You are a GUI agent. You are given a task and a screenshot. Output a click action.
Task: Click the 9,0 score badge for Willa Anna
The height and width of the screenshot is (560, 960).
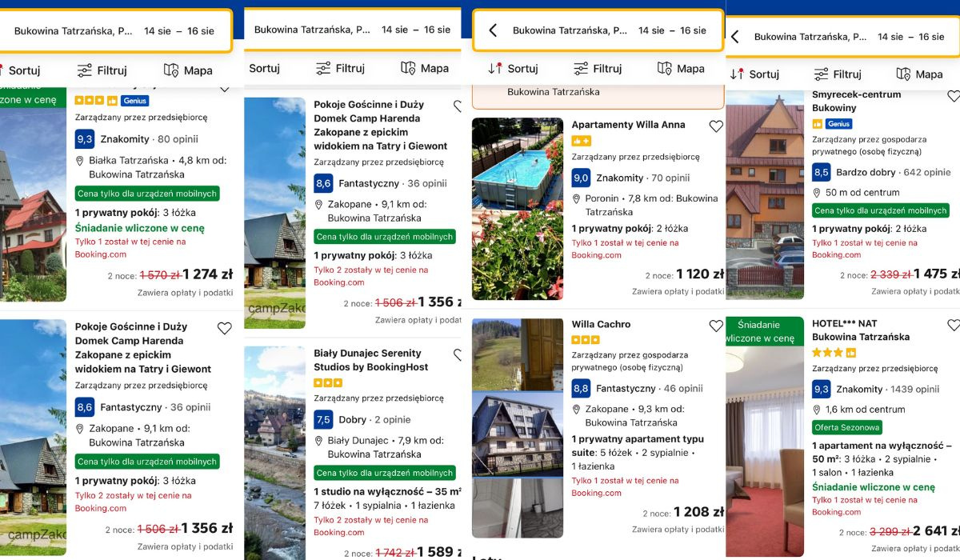(x=581, y=178)
